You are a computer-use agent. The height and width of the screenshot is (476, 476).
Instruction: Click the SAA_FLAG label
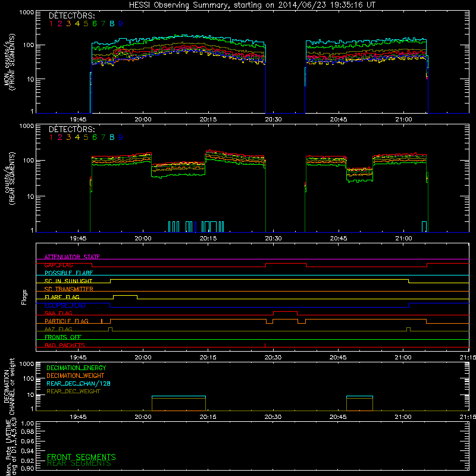click(58, 314)
